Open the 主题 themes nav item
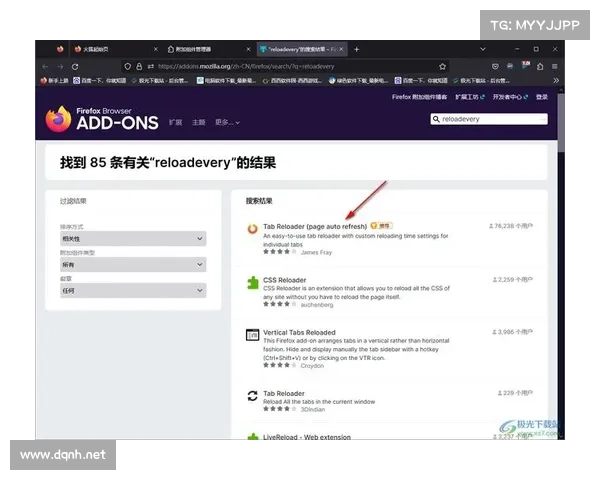Image resolution: width=600 pixels, height=480 pixels. pyautogui.click(x=199, y=122)
